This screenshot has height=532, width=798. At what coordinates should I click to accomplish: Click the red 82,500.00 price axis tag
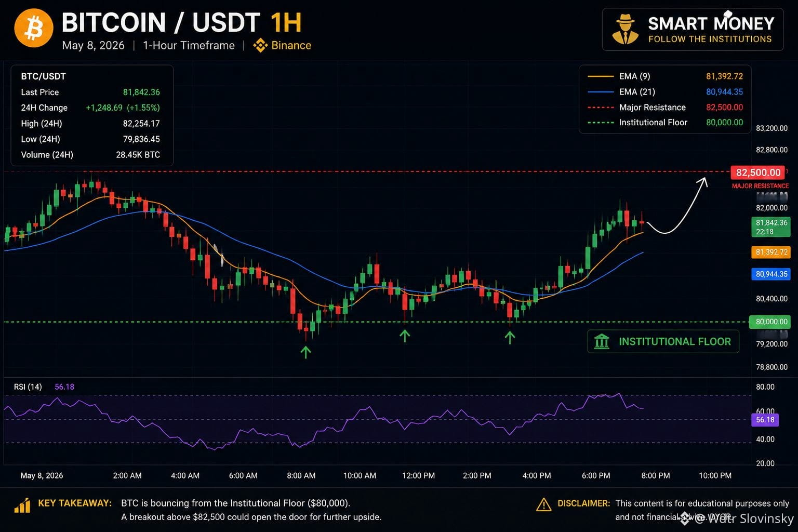[x=759, y=172]
